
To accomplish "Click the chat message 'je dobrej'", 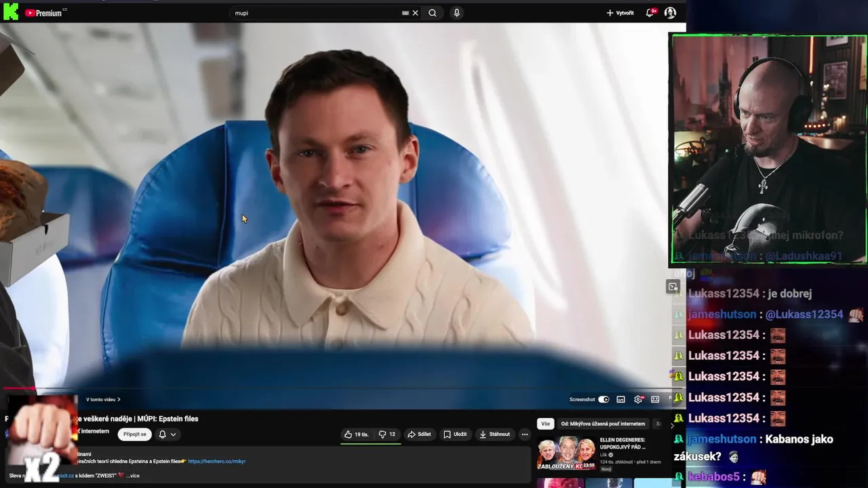I will [790, 293].
